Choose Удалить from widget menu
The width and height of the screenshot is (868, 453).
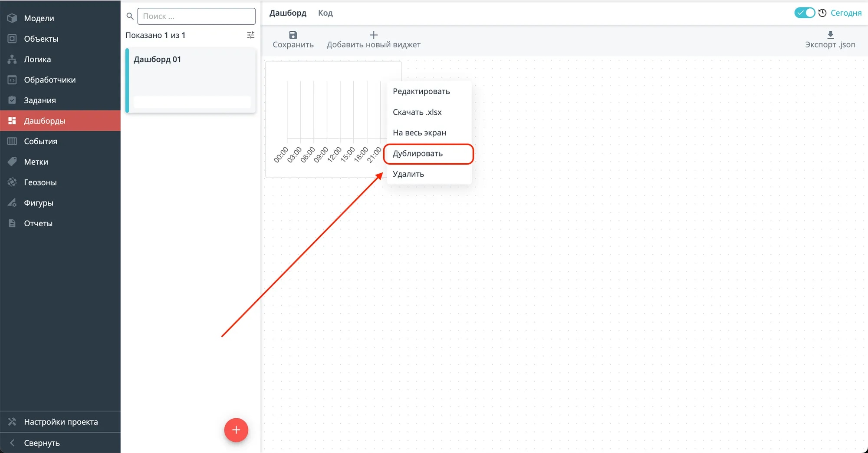click(408, 174)
